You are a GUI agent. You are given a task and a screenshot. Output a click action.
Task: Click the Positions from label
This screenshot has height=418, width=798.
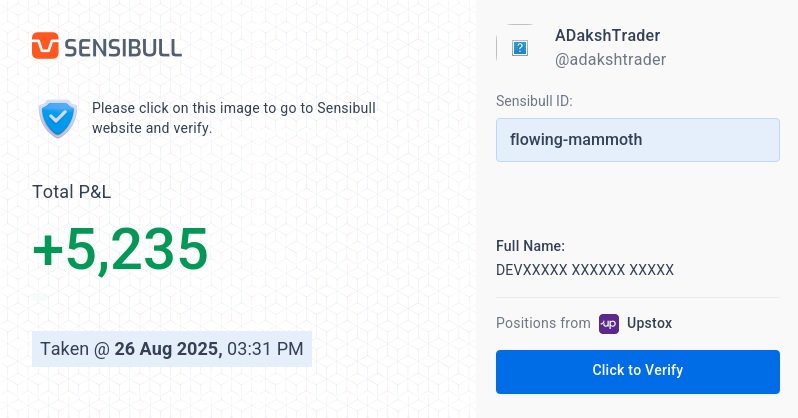543,323
